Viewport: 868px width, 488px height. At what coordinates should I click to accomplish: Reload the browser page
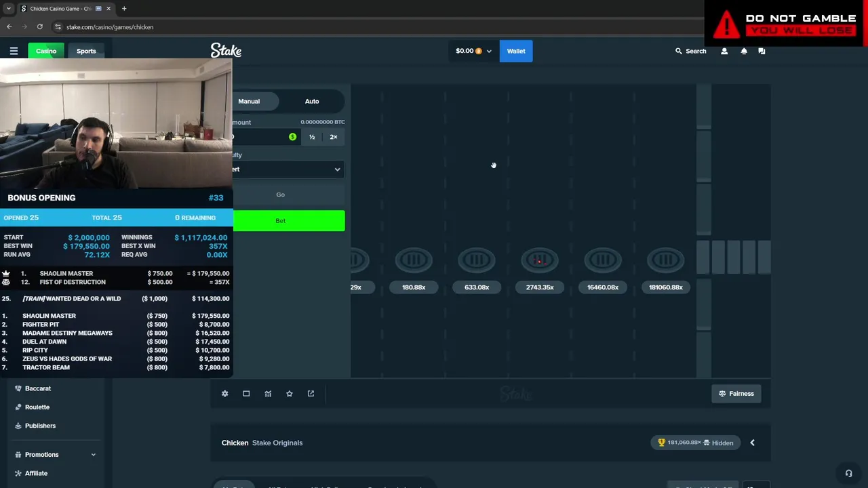pos(40,27)
